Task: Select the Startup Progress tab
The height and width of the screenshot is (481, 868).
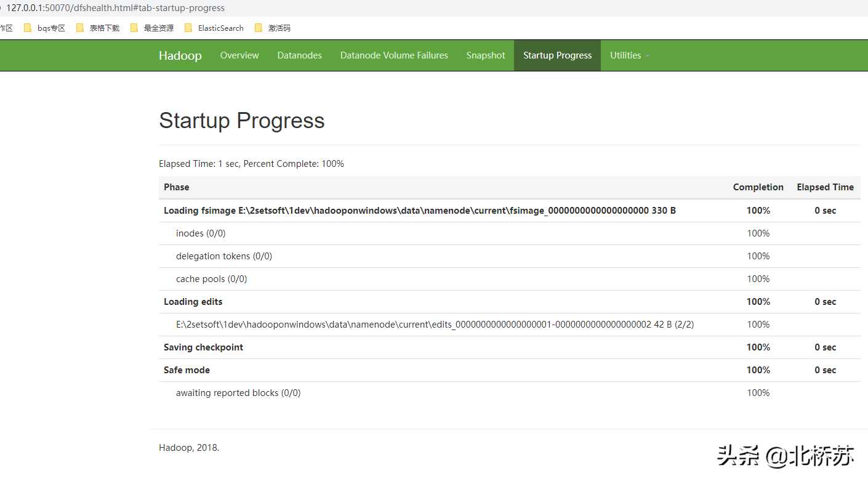Action: pyautogui.click(x=557, y=55)
